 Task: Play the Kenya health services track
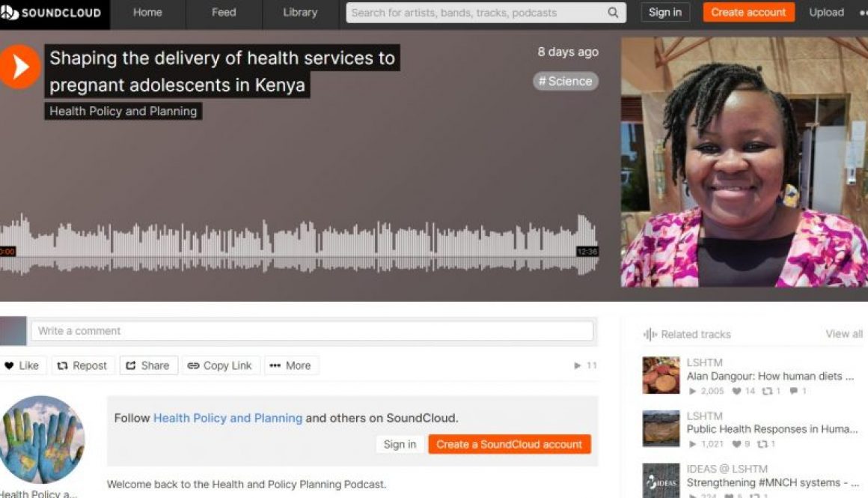19,67
